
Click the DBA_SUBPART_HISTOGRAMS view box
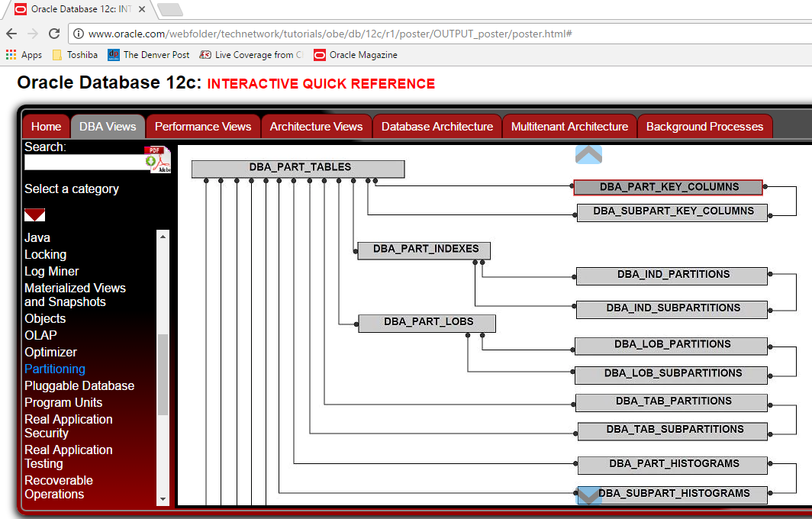[x=672, y=495]
